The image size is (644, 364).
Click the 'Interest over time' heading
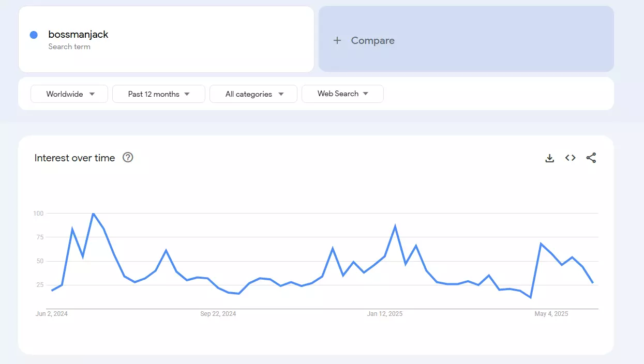[74, 158]
